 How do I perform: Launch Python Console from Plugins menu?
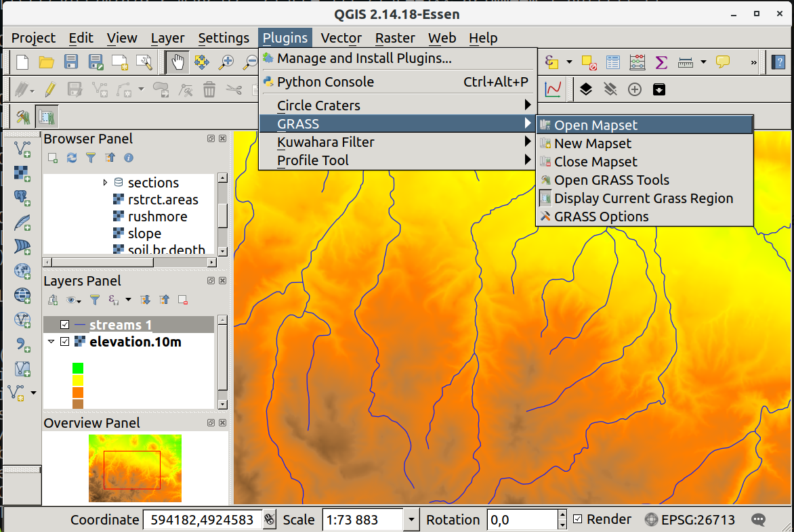(398, 82)
